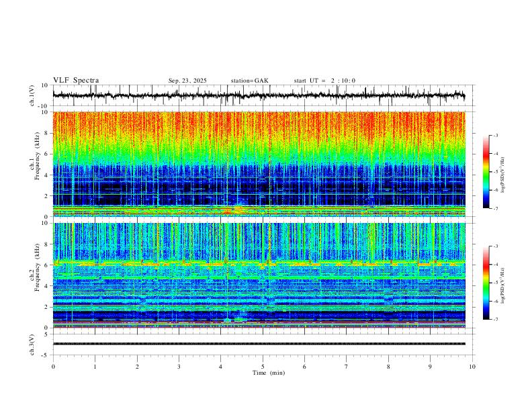Click the ch.2 spectrogram panel
The image size is (532, 411).
259,275
